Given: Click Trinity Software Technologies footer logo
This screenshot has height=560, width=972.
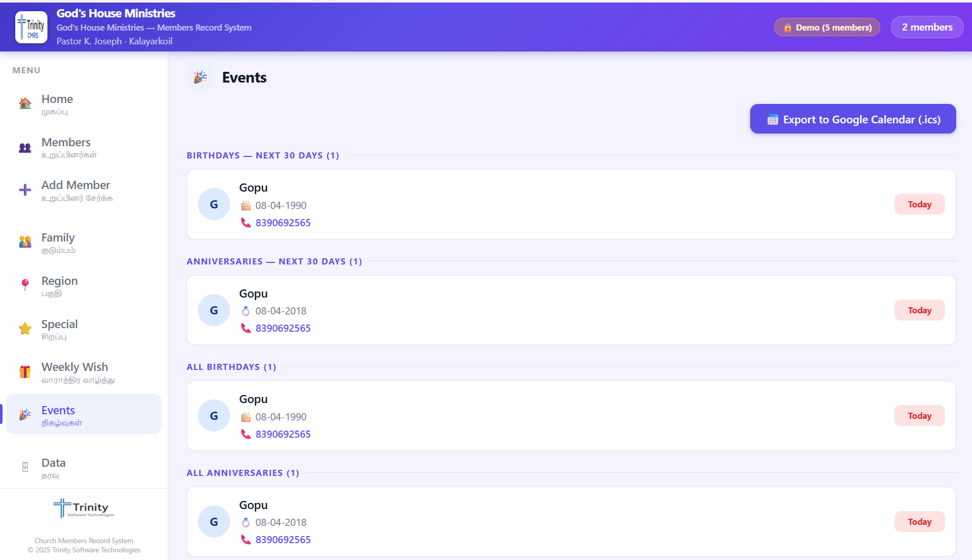Looking at the screenshot, I should pos(84,508).
